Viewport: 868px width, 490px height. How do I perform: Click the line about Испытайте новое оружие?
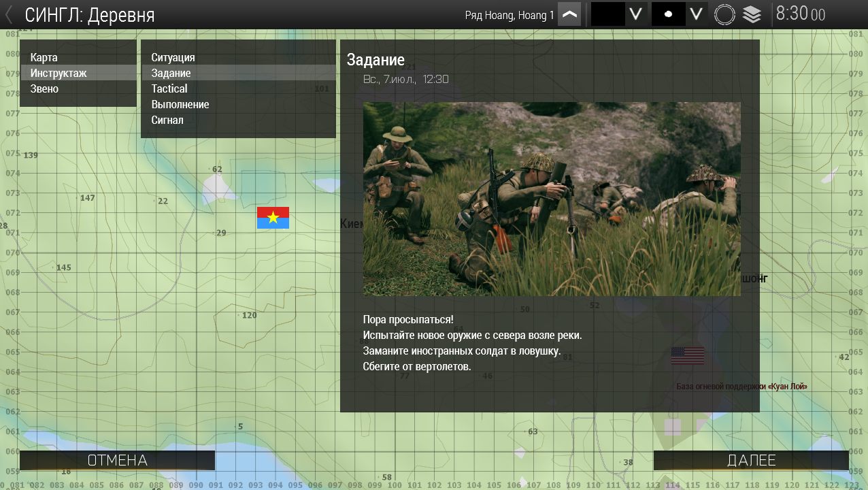(x=473, y=336)
